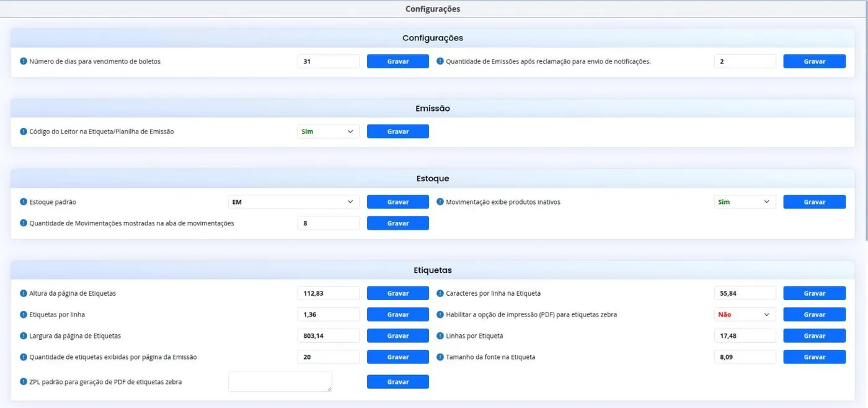The height and width of the screenshot is (408, 868).
Task: Click info icon beside ZPL padrão para geração
Action: pyautogui.click(x=24, y=382)
